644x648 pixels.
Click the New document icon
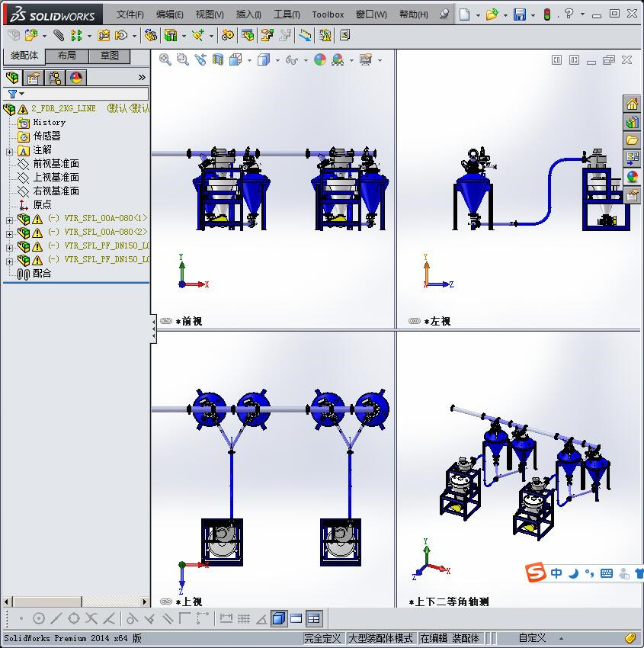(465, 14)
